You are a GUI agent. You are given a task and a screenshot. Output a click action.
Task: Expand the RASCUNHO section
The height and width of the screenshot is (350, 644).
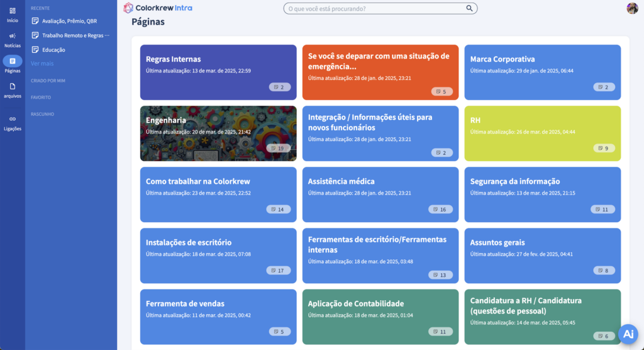point(42,114)
